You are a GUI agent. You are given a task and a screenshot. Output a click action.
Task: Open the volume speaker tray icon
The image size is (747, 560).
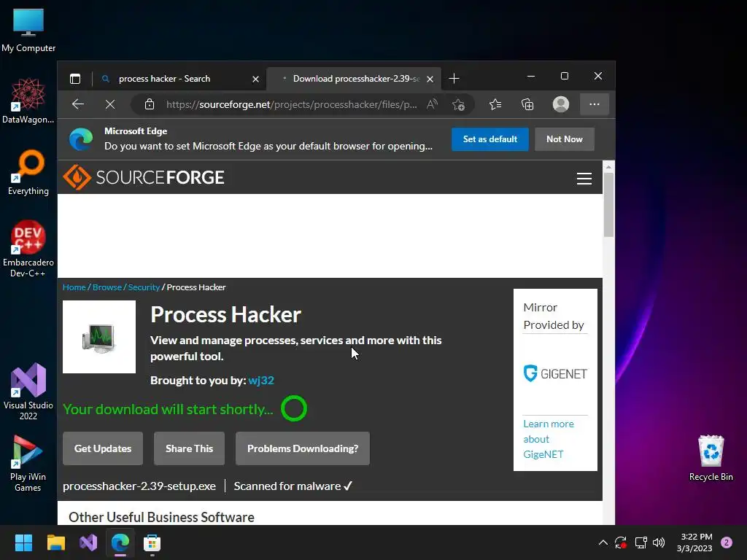coord(659,542)
